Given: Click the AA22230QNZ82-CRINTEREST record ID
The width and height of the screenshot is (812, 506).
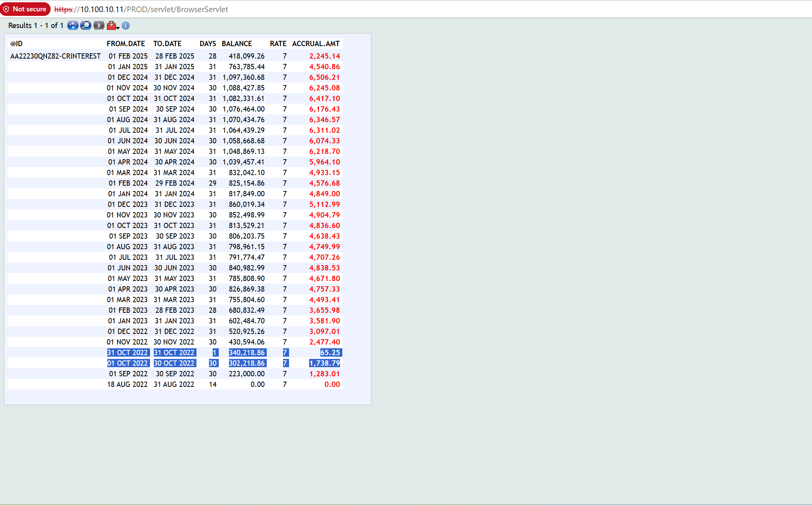Looking at the screenshot, I should click(x=56, y=56).
